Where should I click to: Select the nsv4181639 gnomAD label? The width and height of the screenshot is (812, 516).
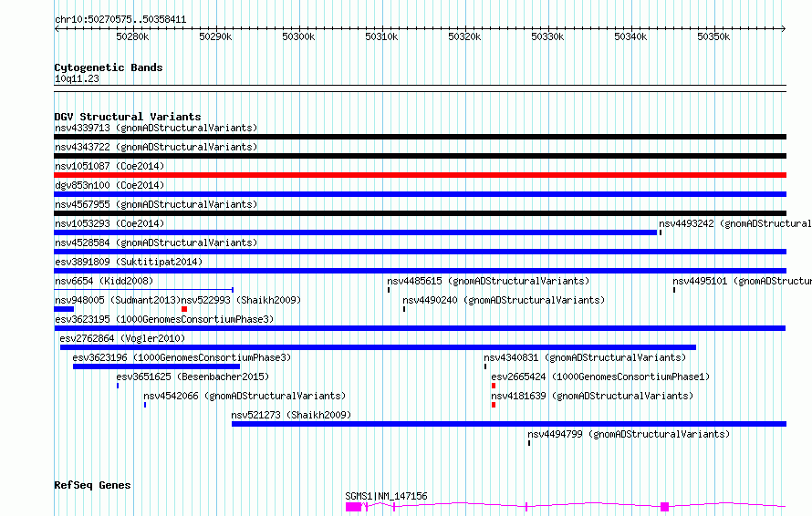pyautogui.click(x=592, y=396)
